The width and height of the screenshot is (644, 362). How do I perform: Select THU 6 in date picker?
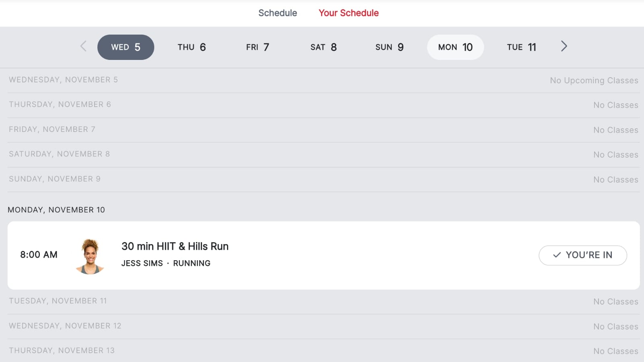coord(192,47)
